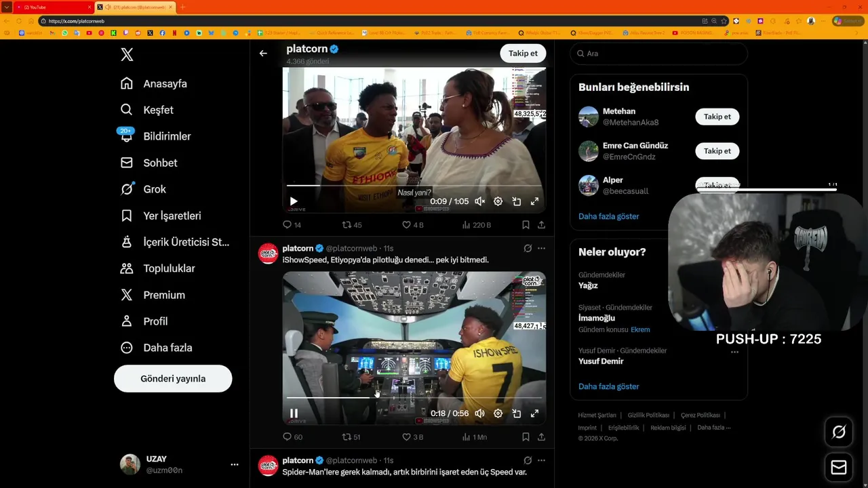Repost the post with 51 reposts
The width and height of the screenshot is (868, 488).
pyautogui.click(x=351, y=437)
